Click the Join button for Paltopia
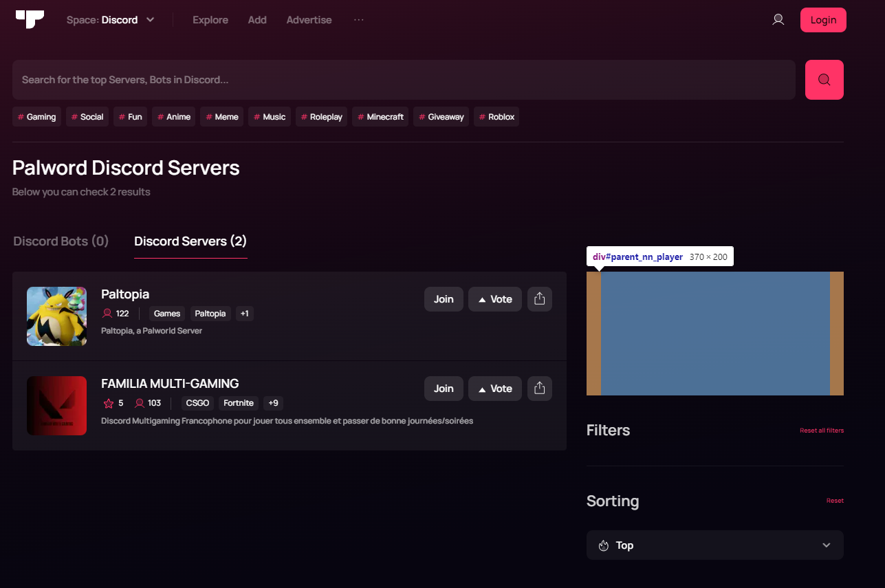Image resolution: width=885 pixels, height=588 pixels. pos(443,298)
